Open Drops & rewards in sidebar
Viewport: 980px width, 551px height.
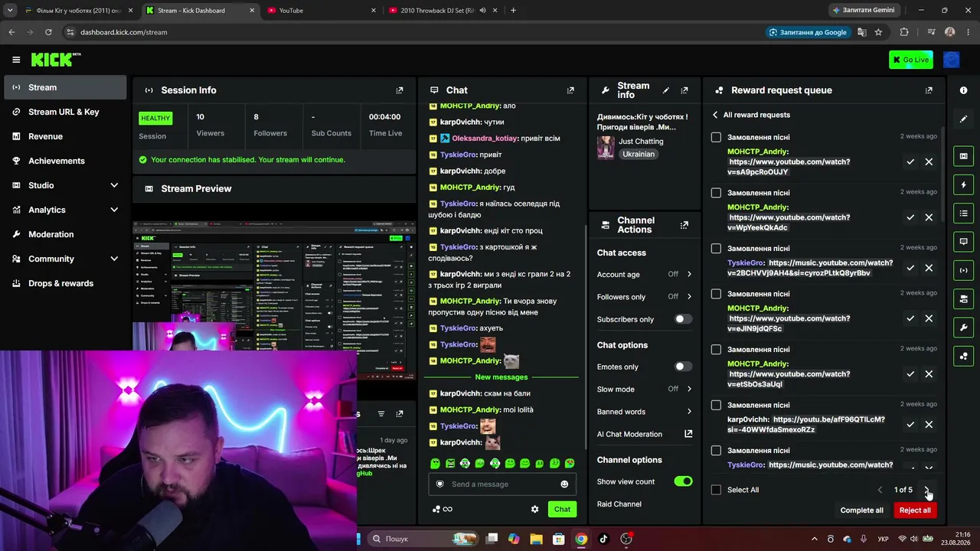click(x=65, y=283)
